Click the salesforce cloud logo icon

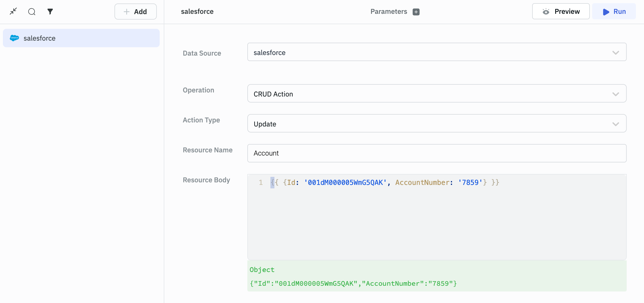tap(14, 38)
